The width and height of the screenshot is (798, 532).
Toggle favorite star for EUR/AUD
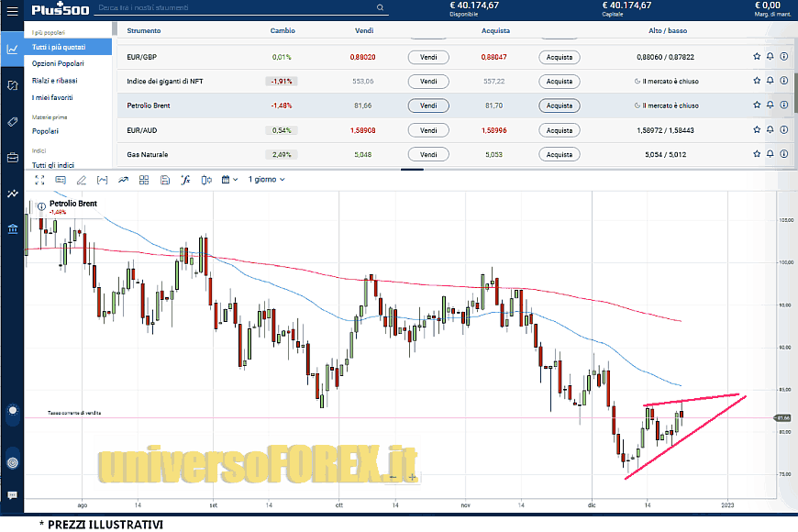coord(757,130)
